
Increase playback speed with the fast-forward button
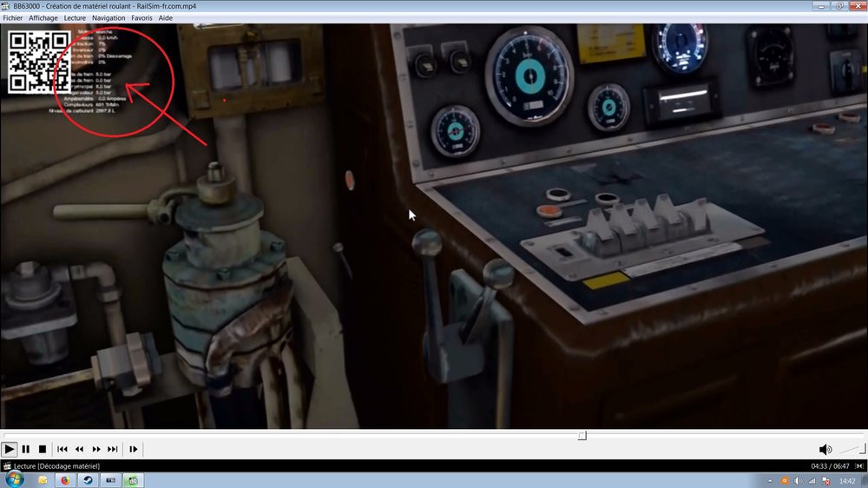click(x=96, y=449)
